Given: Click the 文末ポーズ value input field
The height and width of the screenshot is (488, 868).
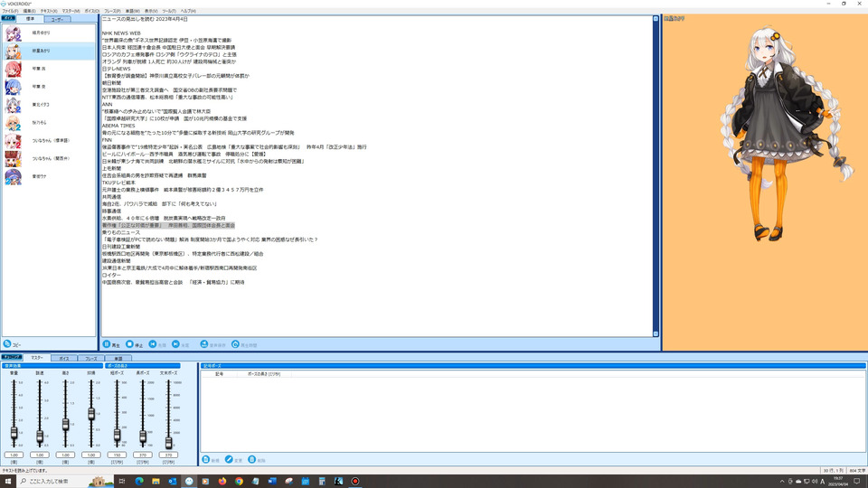Looking at the screenshot, I should pos(168,455).
